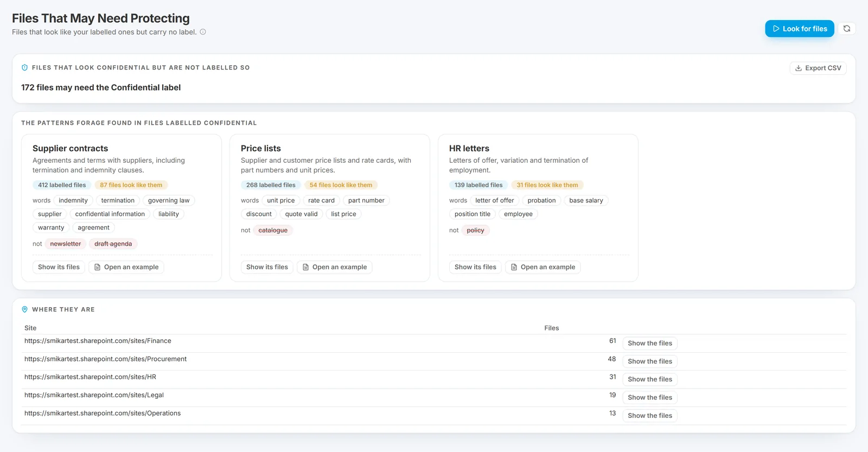
Task: Select the 'part number' keyword chip
Action: (x=366, y=201)
